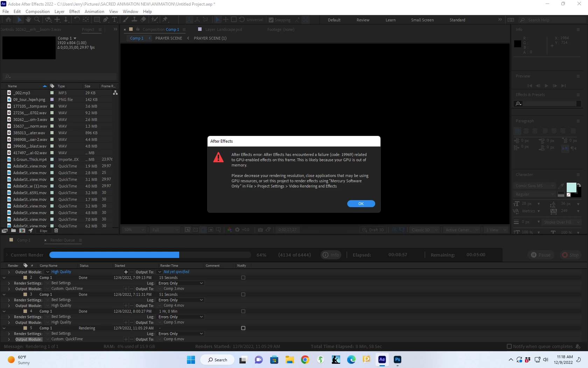Toggle the Snapping checkbox

(271, 20)
